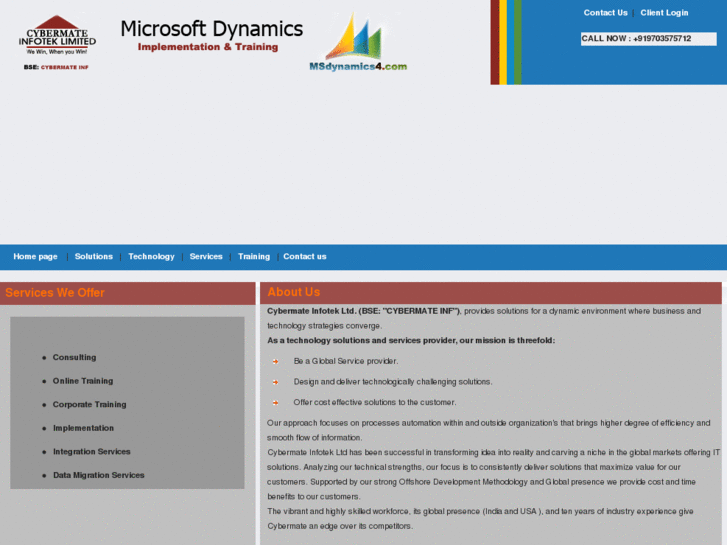The height and width of the screenshot is (545, 727).
Task: Select Consulting in services list
Action: click(x=74, y=357)
